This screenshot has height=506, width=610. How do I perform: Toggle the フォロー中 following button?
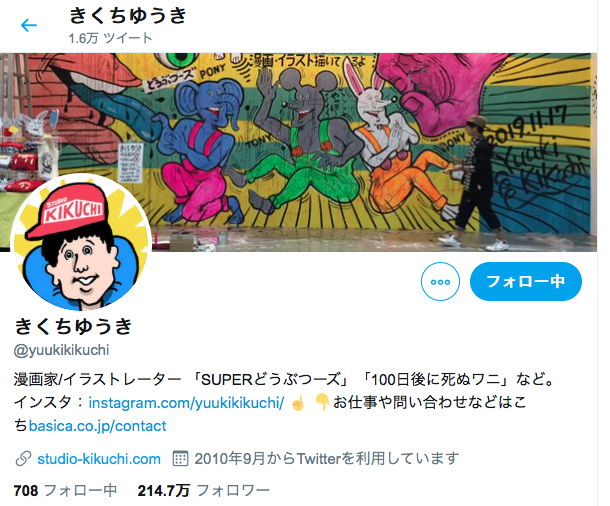[x=526, y=282]
